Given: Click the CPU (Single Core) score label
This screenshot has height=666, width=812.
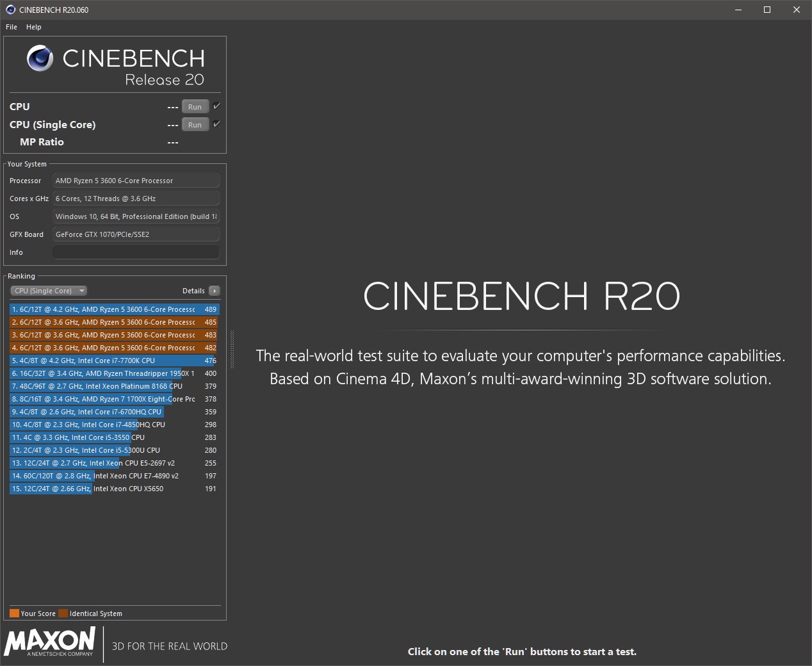Looking at the screenshot, I should [x=53, y=125].
